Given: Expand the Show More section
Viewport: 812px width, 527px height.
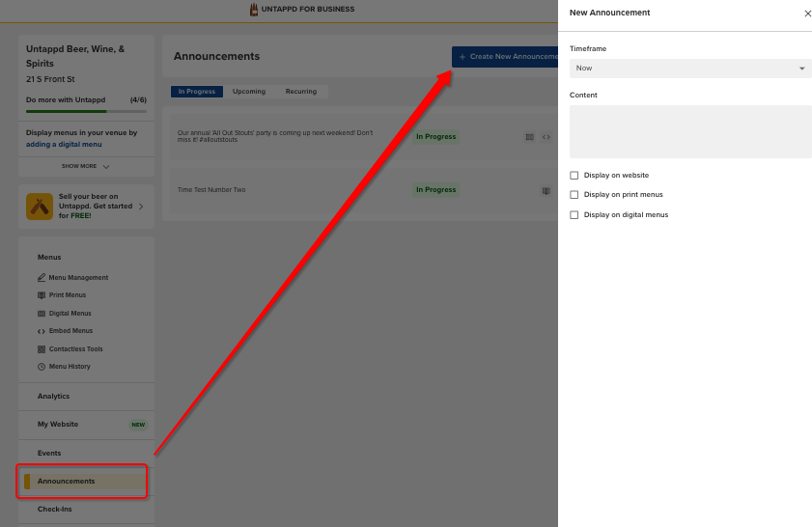Looking at the screenshot, I should coord(85,166).
